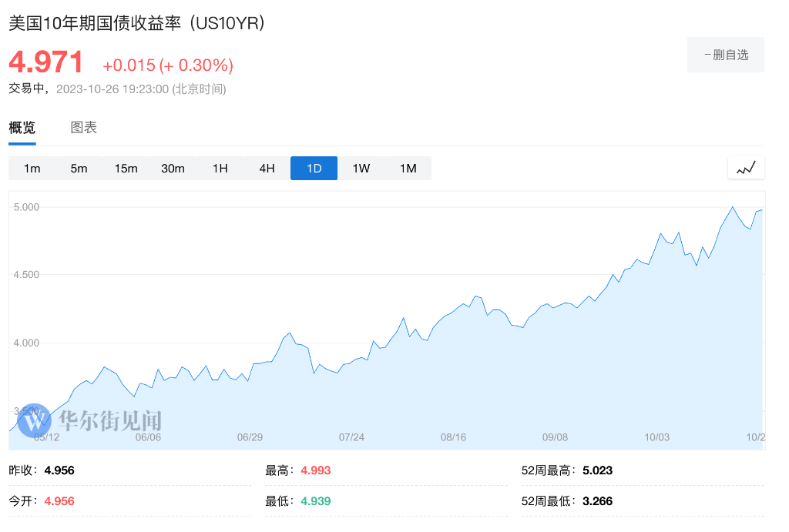Select the 1H timeframe

coord(220,169)
